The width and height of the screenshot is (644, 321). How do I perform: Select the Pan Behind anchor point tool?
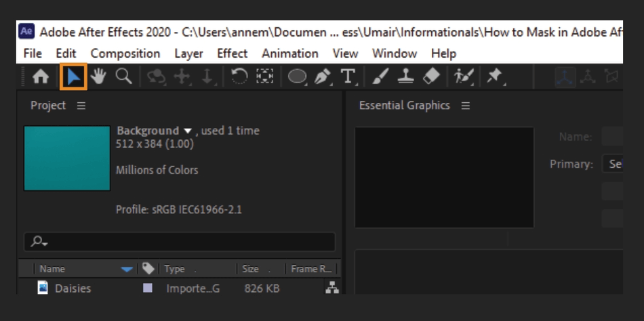[265, 77]
